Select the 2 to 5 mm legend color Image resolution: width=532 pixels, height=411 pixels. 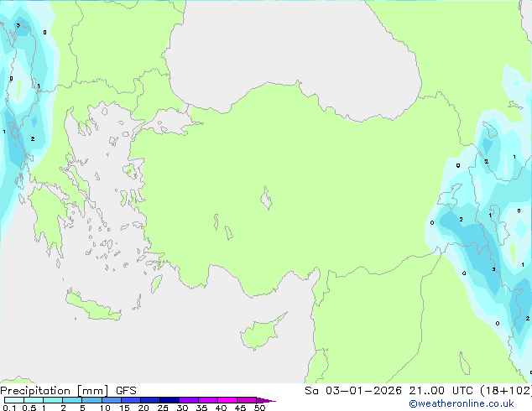coord(72,400)
